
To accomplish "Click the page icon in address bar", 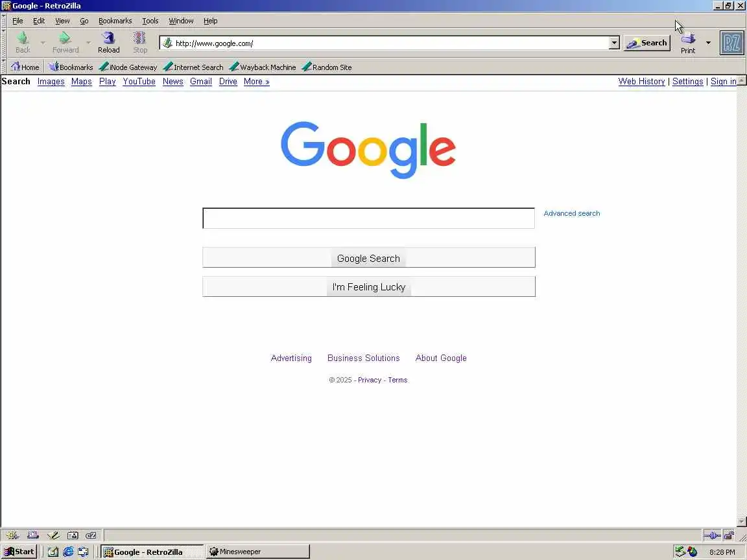I will [x=168, y=43].
